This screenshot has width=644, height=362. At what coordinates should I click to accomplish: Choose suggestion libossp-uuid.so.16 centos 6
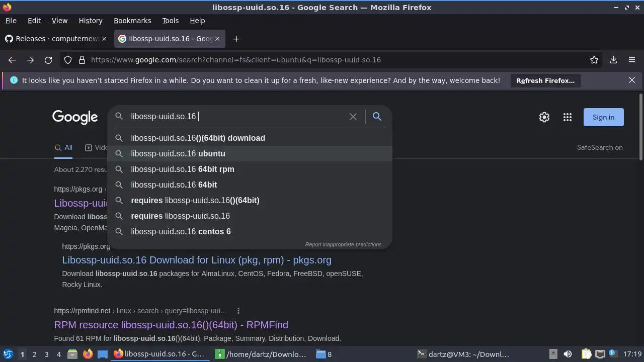point(250,231)
